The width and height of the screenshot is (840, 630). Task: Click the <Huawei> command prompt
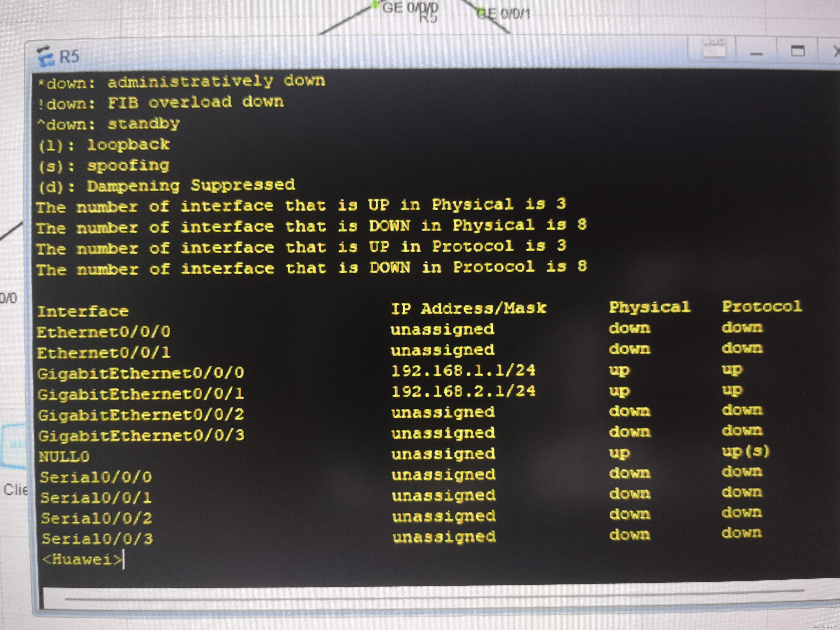[83, 559]
